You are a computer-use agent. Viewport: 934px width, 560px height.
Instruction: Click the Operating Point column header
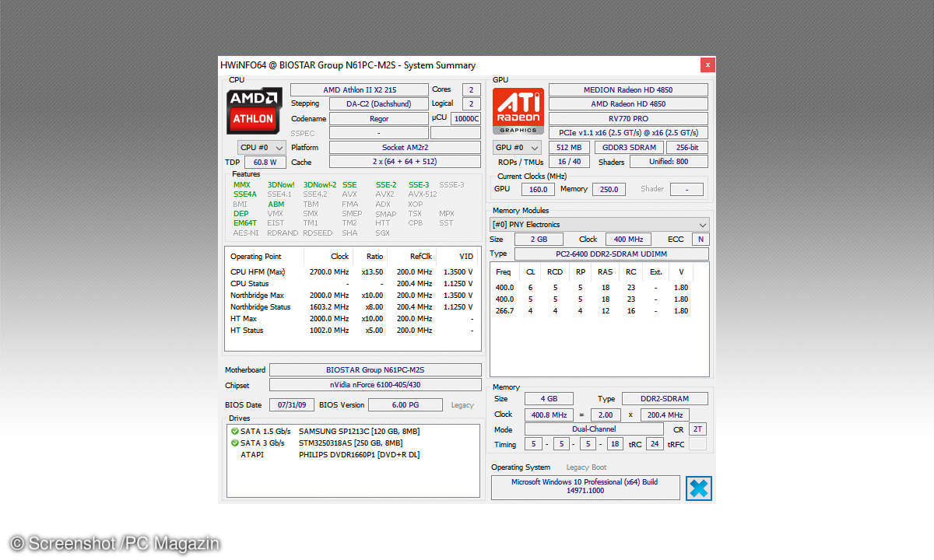(264, 257)
